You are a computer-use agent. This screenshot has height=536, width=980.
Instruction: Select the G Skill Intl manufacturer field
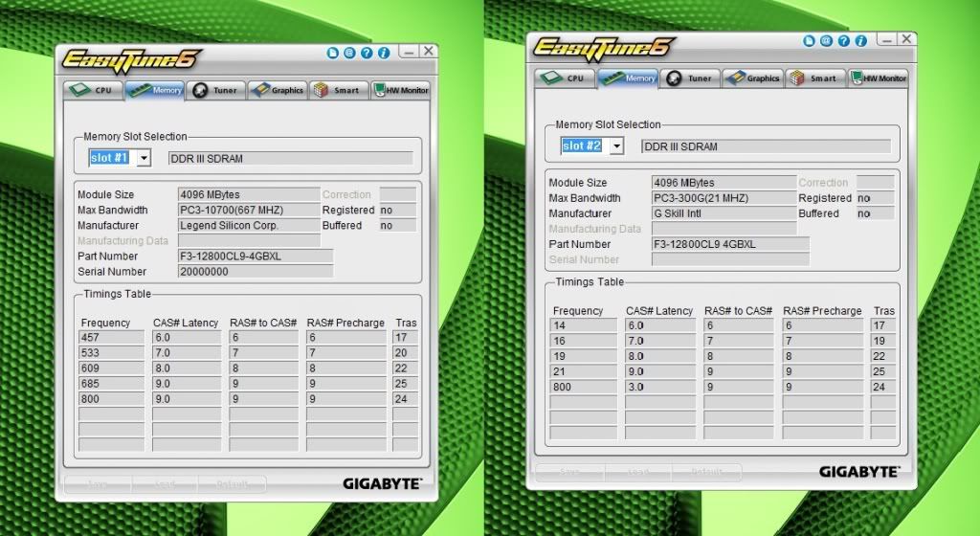[724, 213]
